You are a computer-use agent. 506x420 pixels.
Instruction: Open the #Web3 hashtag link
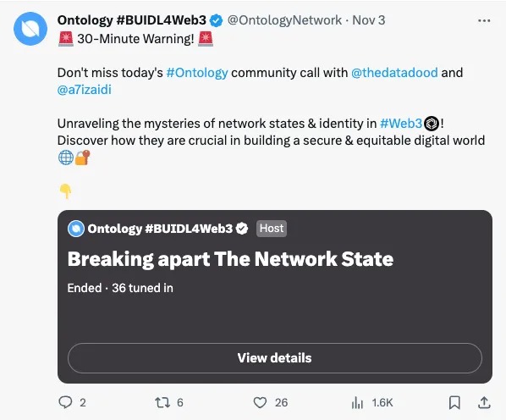(x=401, y=124)
